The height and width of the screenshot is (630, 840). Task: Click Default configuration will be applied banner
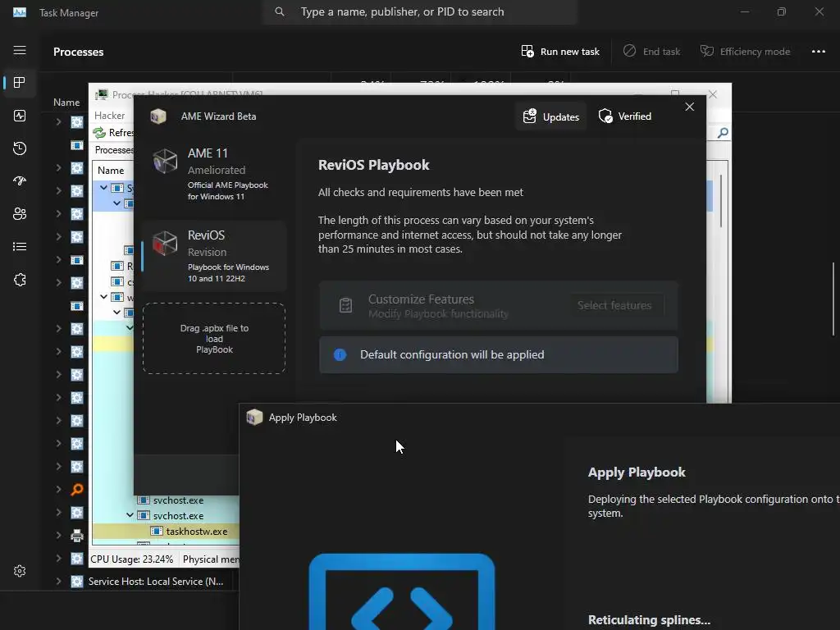[x=498, y=354]
